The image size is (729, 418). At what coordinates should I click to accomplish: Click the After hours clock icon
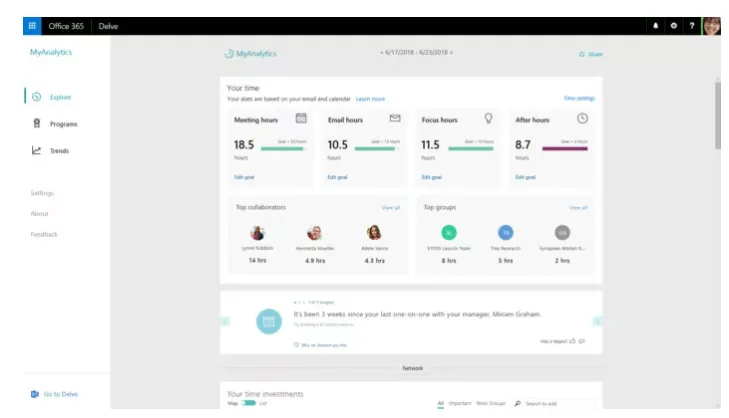click(x=582, y=118)
